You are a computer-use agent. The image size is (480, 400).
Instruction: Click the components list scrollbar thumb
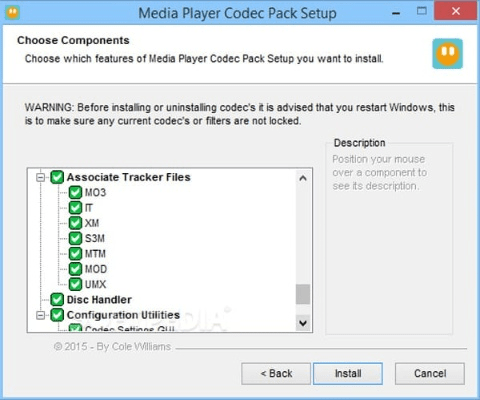coord(303,294)
